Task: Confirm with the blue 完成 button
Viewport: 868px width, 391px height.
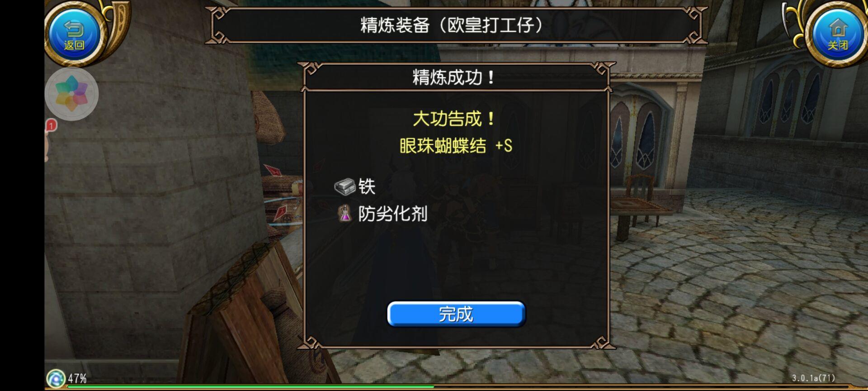Action: 456,314
